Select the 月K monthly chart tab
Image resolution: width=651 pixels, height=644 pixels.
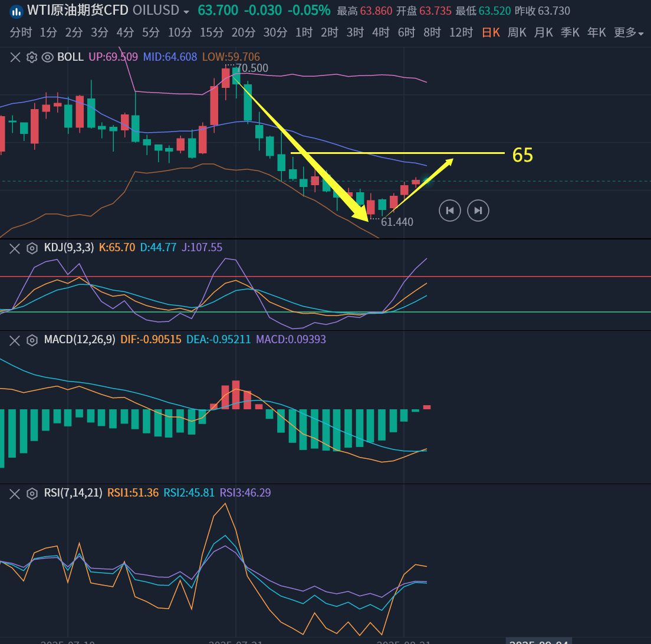click(543, 33)
